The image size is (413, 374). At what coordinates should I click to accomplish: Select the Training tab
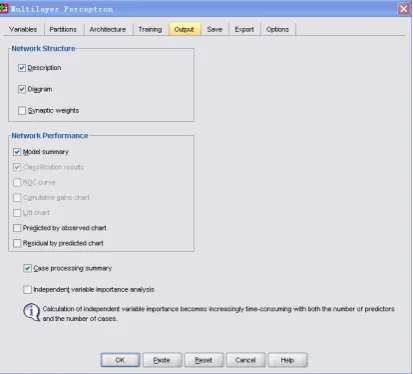(x=150, y=29)
